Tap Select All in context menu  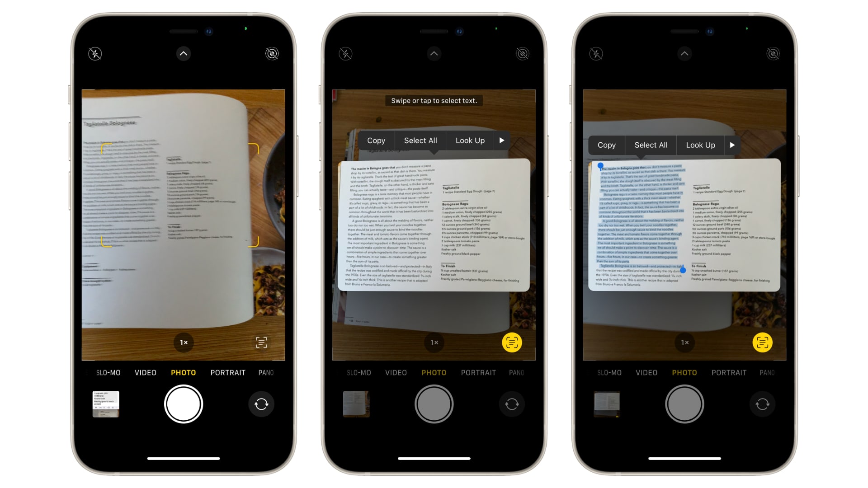point(420,141)
